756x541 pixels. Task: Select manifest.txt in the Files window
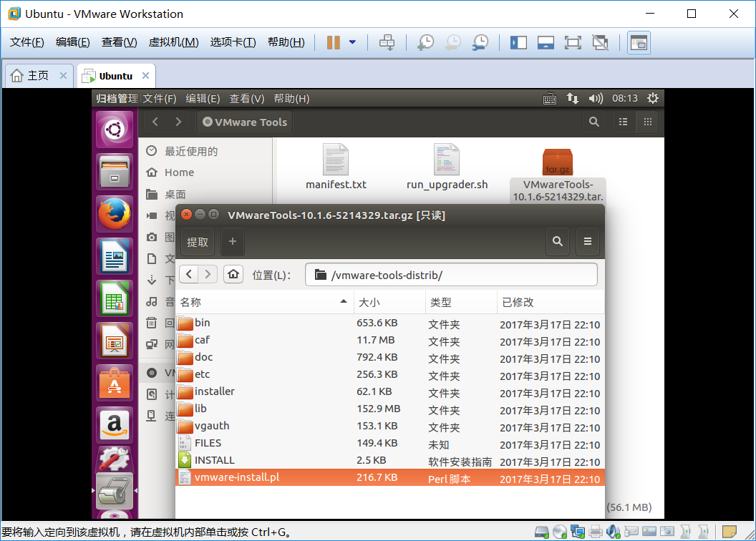point(336,167)
